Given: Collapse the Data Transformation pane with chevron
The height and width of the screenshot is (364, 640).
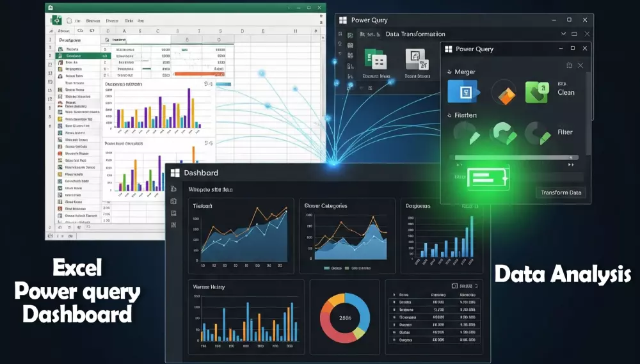Looking at the screenshot, I should (x=563, y=34).
